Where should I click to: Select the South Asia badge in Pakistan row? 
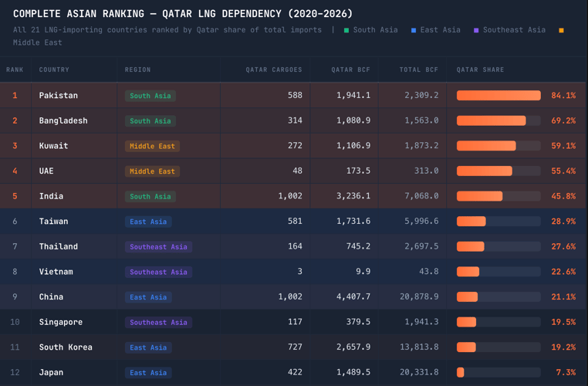tap(150, 96)
